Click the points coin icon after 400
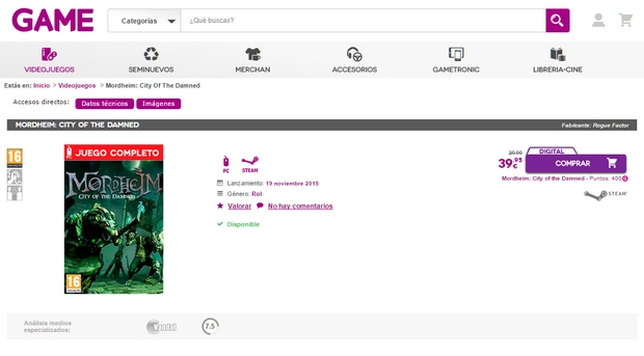 (625, 179)
